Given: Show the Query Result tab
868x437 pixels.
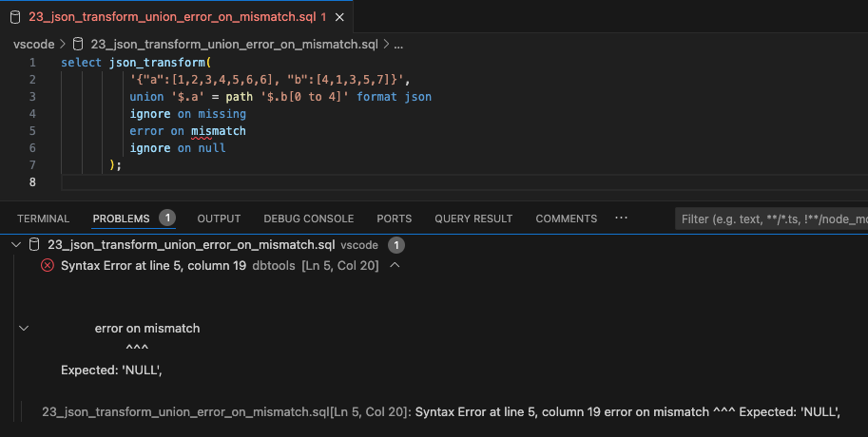Looking at the screenshot, I should click(x=473, y=218).
